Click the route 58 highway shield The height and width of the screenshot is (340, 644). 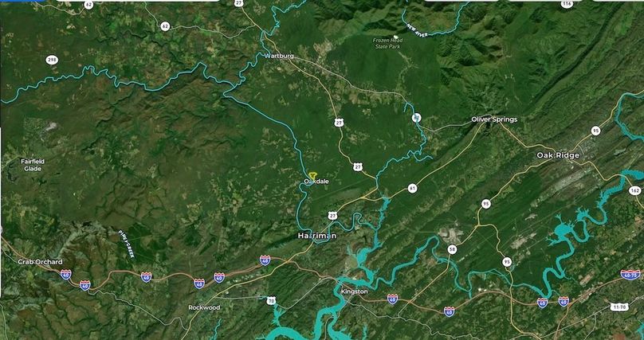[452, 249]
